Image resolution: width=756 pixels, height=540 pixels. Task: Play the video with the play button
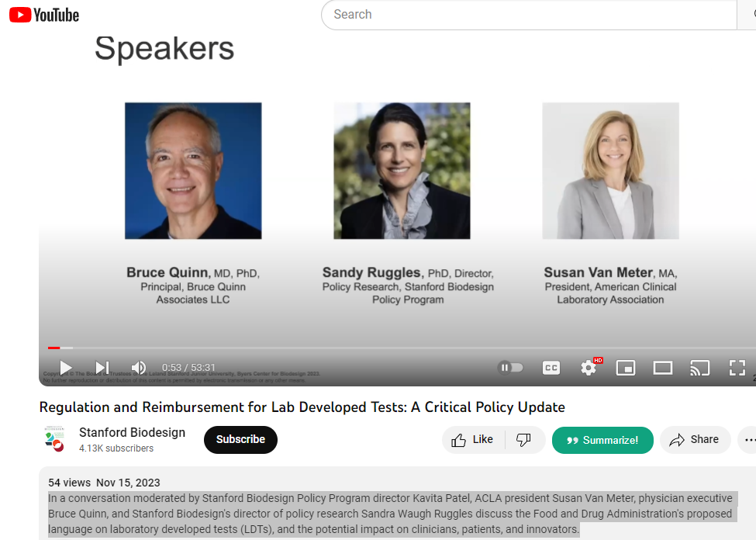(66, 368)
